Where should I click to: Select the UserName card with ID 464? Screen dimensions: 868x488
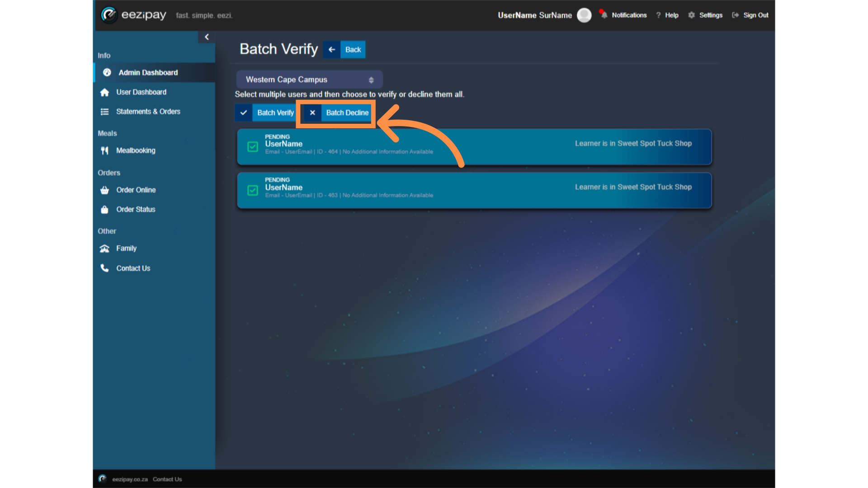[474, 147]
